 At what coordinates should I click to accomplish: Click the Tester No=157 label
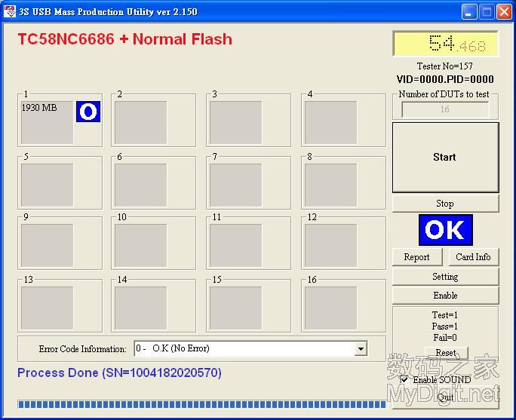tap(445, 66)
